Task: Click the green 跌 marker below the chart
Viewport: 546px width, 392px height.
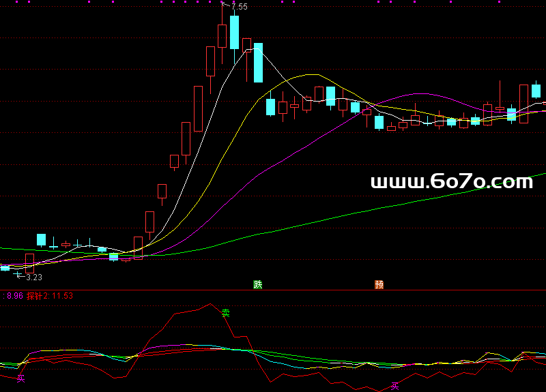Action: [x=258, y=284]
